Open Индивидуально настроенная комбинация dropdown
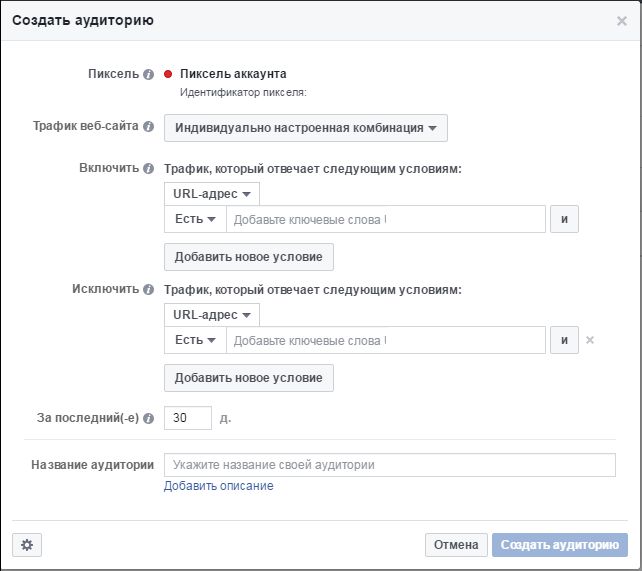This screenshot has width=642, height=571. pos(306,128)
